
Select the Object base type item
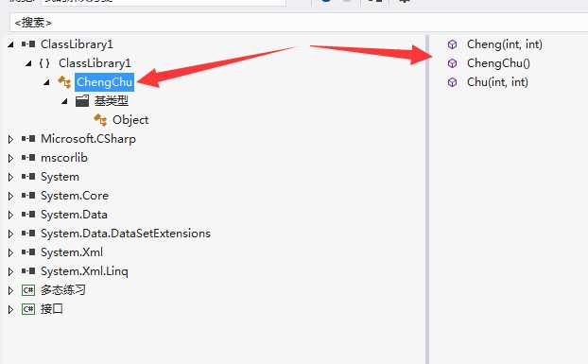click(x=130, y=120)
